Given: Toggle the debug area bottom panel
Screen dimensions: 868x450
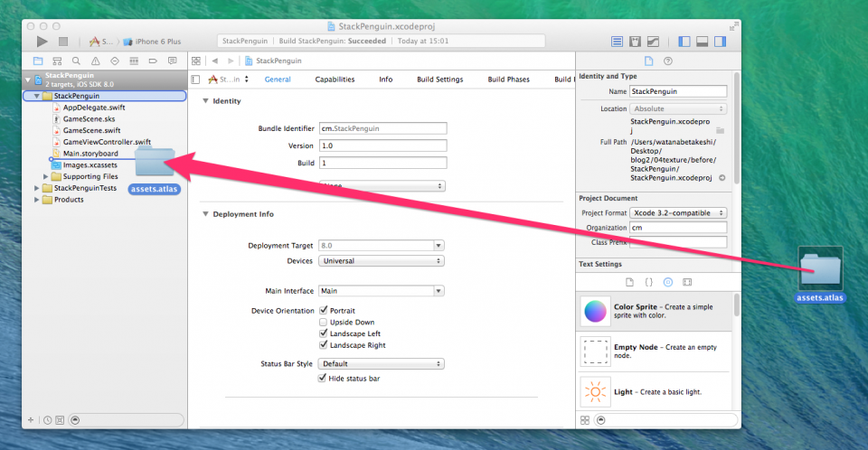Looking at the screenshot, I should point(701,42).
